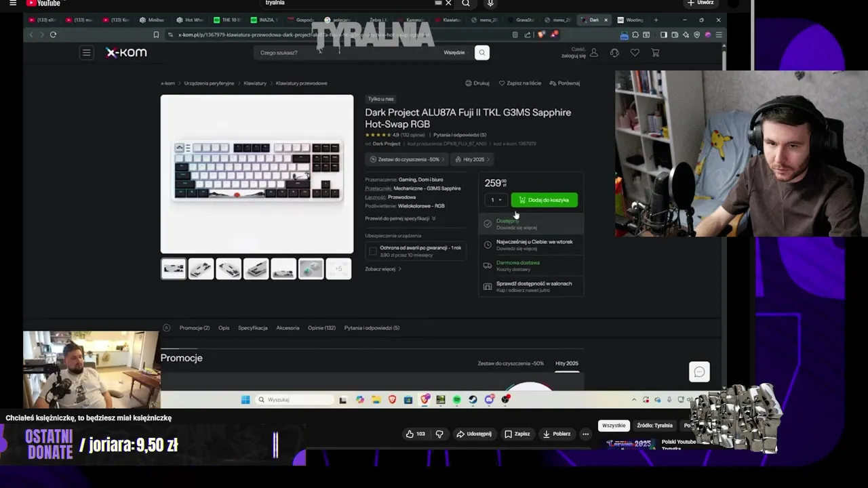This screenshot has width=868, height=488.
Task: Switch to the Specyfikacja tab
Action: coord(252,328)
